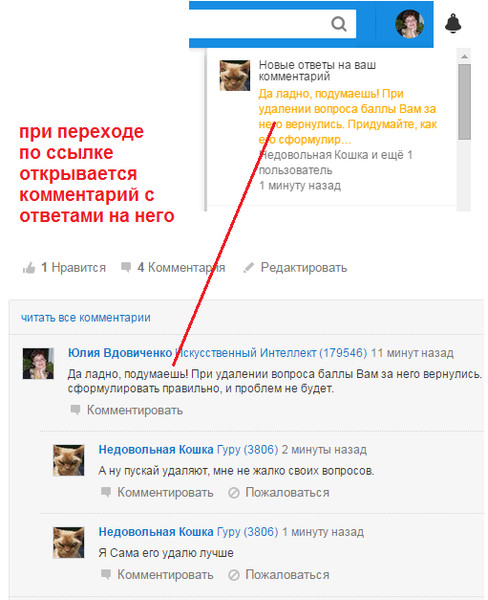This screenshot has width=488, height=600.
Task: Click the notification panel scrollbar thumb
Action: pyautogui.click(x=464, y=102)
